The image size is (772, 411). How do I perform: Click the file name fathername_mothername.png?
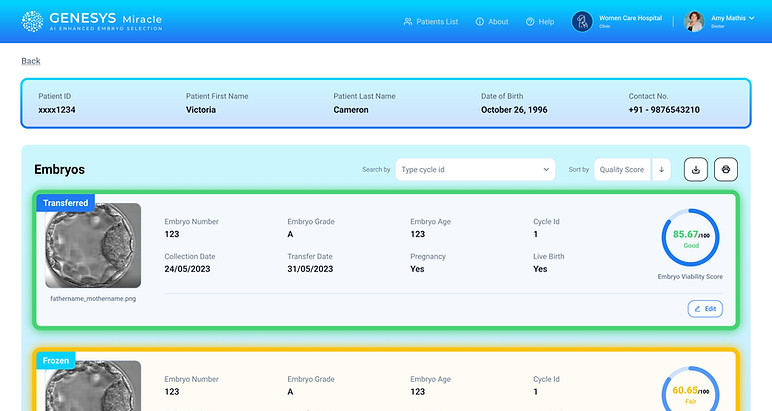click(93, 298)
